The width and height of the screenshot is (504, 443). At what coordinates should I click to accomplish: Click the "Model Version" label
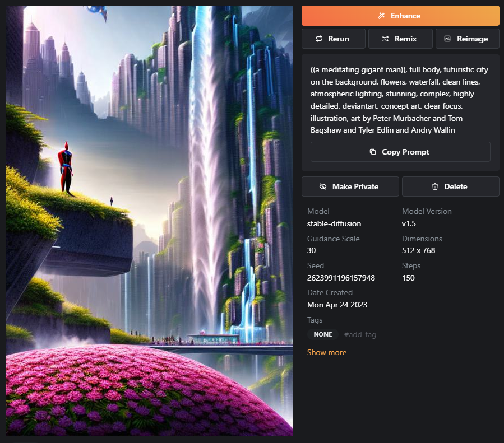427,211
